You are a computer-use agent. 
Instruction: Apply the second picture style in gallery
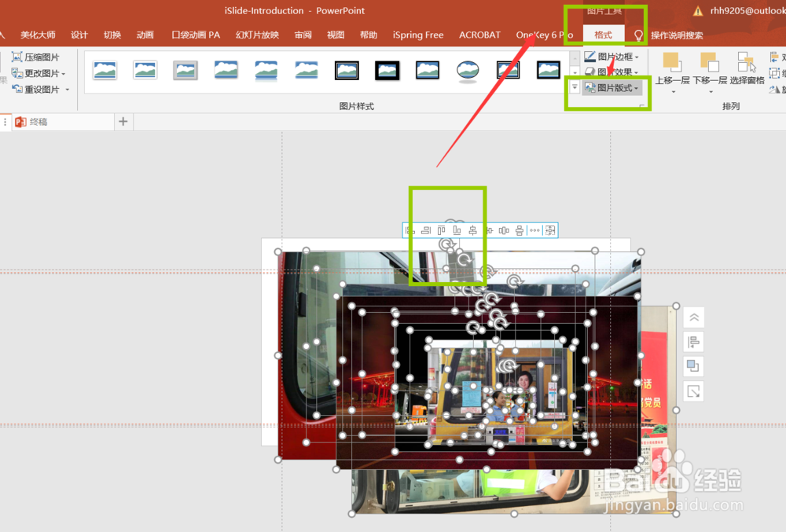point(145,71)
